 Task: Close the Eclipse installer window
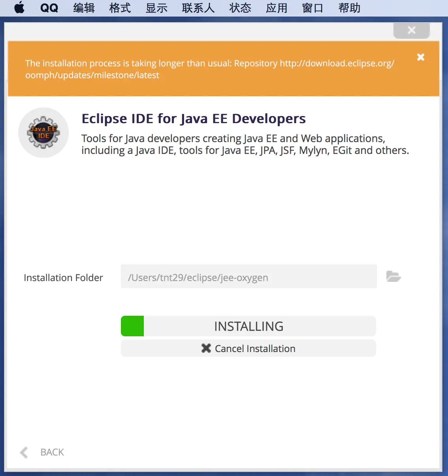[x=412, y=30]
